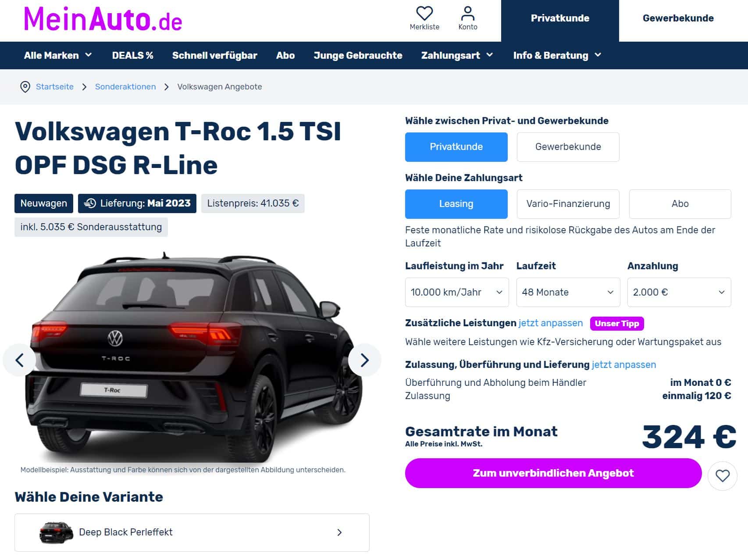748x560 pixels.
Task: Open the Anzahlung 2.000 € dropdown
Action: coord(679,292)
